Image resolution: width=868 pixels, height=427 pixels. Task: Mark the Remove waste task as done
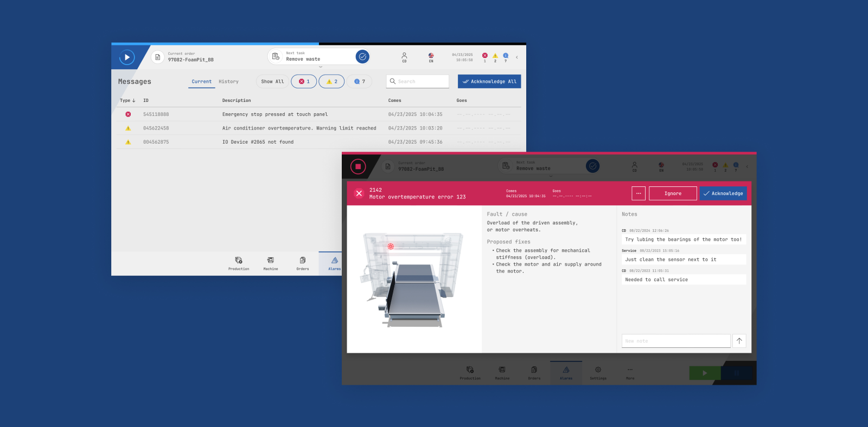click(x=362, y=56)
